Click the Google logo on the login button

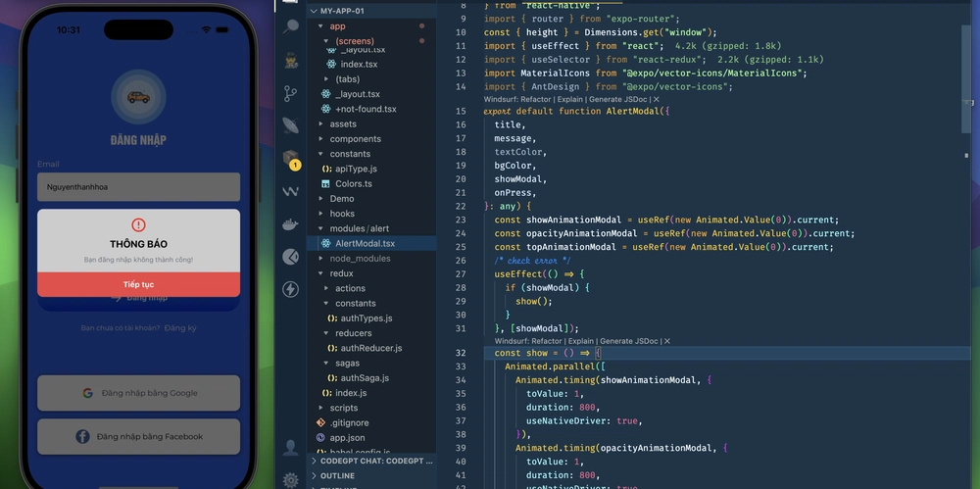click(87, 393)
